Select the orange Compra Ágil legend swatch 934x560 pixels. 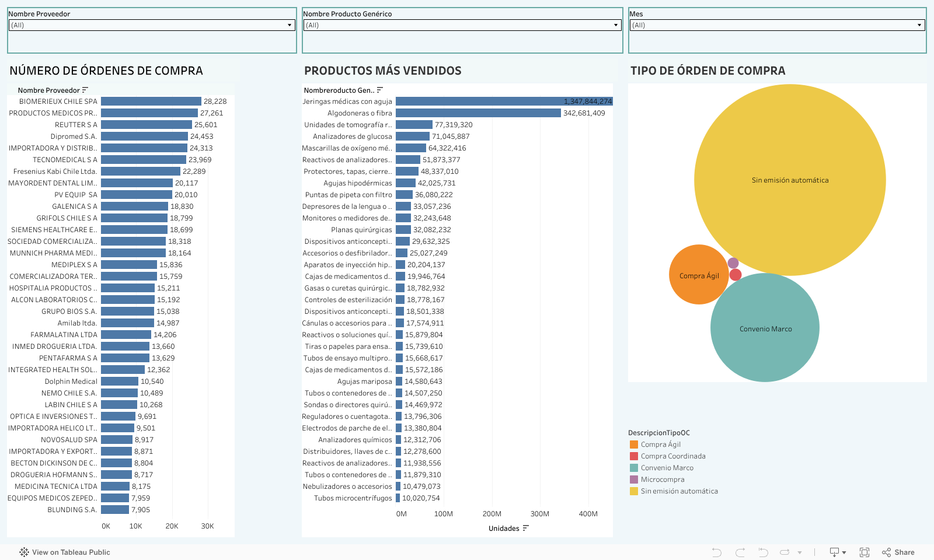(x=634, y=444)
